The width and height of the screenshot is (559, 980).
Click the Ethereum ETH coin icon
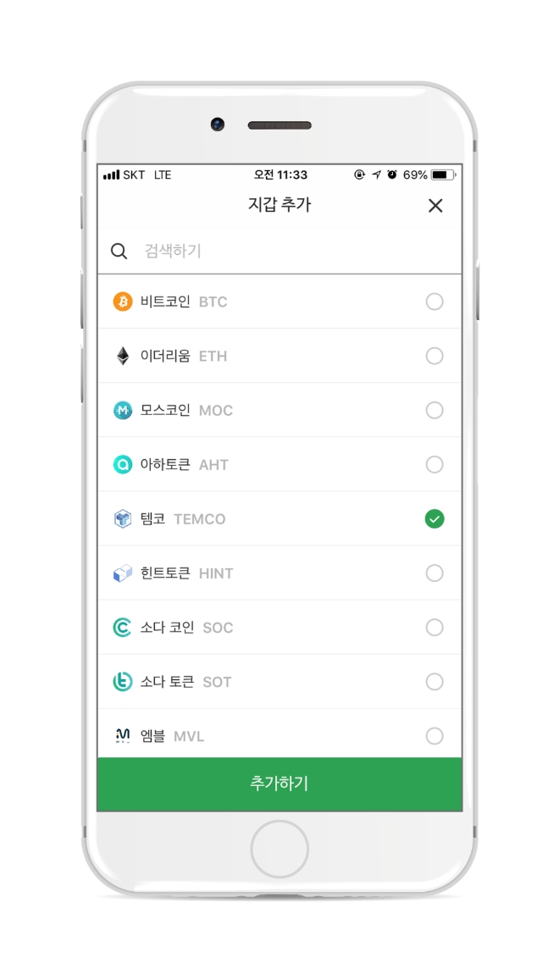pos(123,356)
